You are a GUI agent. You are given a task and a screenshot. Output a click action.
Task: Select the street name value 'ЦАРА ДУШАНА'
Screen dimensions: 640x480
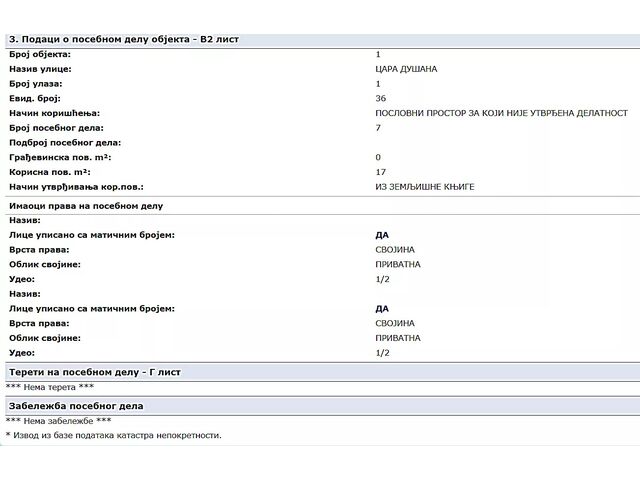[x=406, y=69]
